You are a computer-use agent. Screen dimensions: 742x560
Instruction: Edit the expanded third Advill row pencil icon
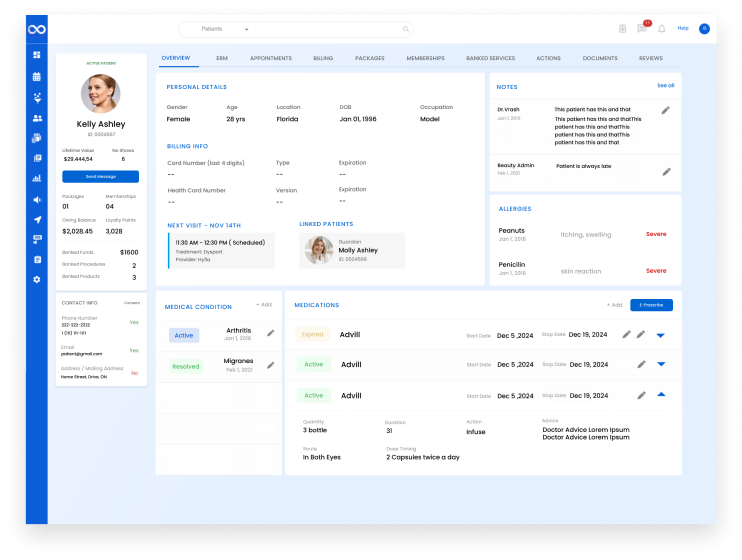coord(641,395)
